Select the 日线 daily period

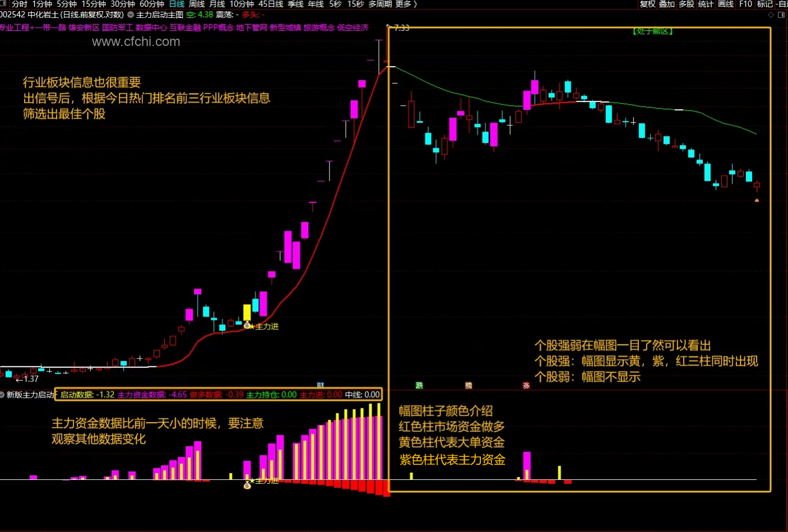[177, 4]
